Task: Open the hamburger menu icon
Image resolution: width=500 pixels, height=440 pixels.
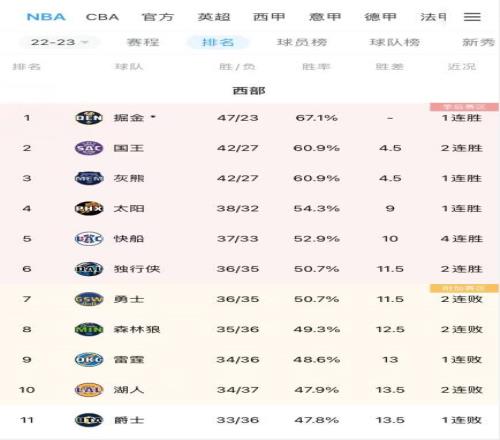Action: coord(472,17)
